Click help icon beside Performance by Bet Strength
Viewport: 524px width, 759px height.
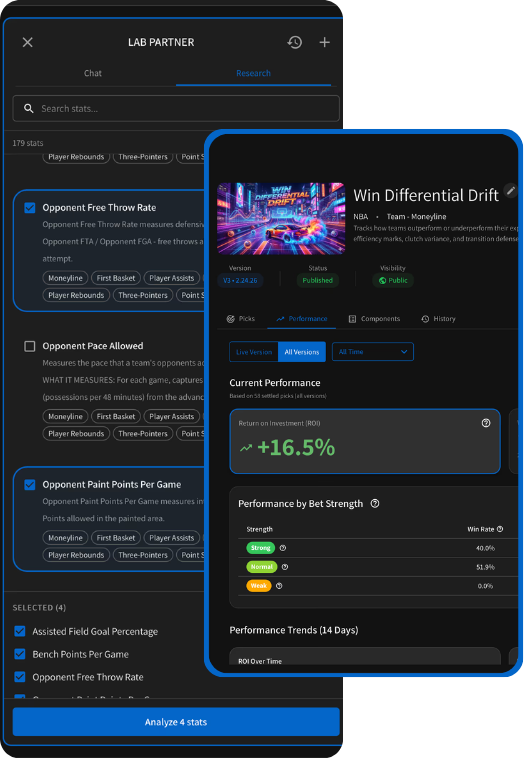(375, 503)
